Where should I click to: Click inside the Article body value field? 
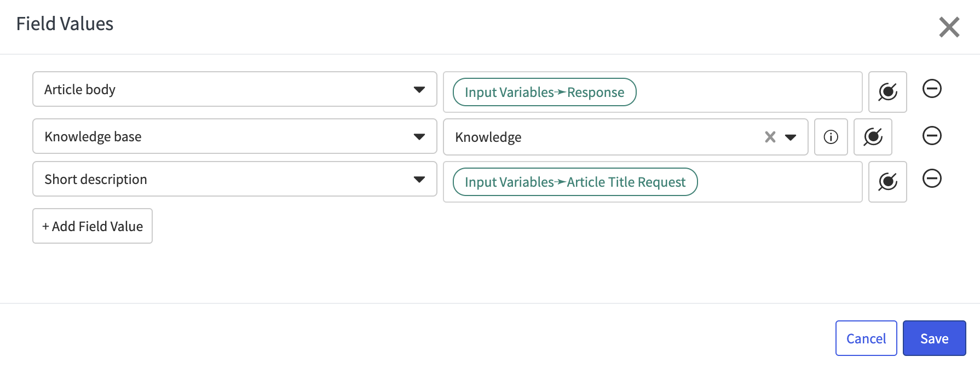coord(749,92)
